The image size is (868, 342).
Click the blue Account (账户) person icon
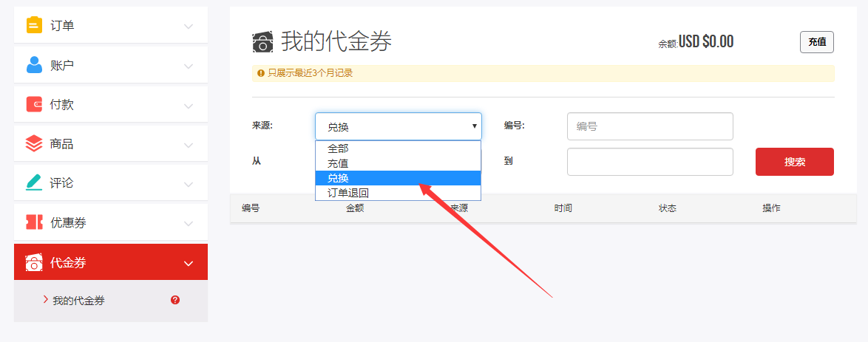click(x=34, y=65)
